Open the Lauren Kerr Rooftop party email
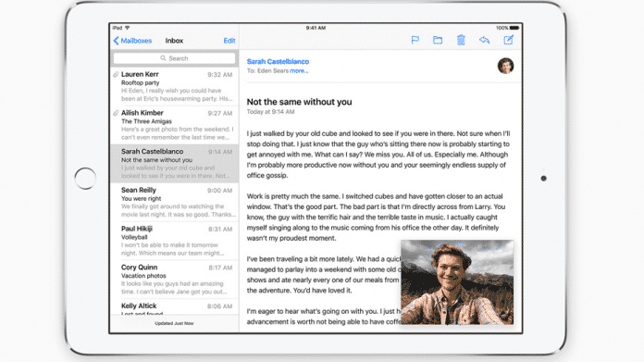The height and width of the screenshot is (362, 644). [x=175, y=86]
